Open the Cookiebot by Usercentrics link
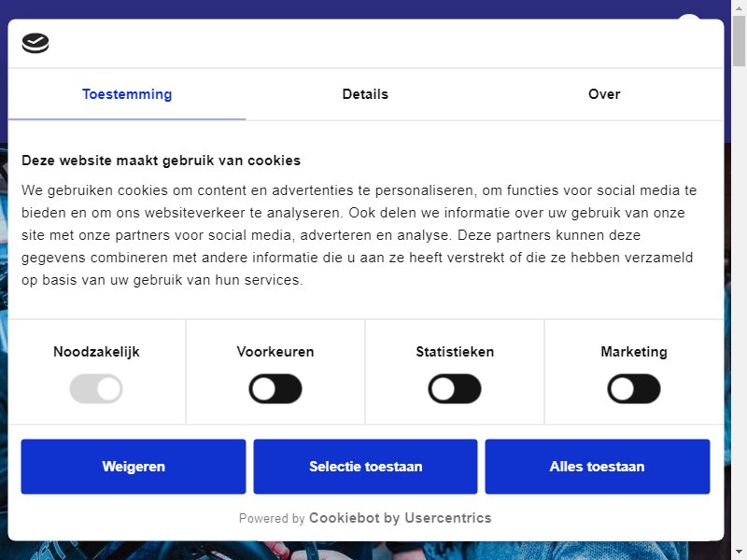This screenshot has height=560, width=747. point(401,518)
